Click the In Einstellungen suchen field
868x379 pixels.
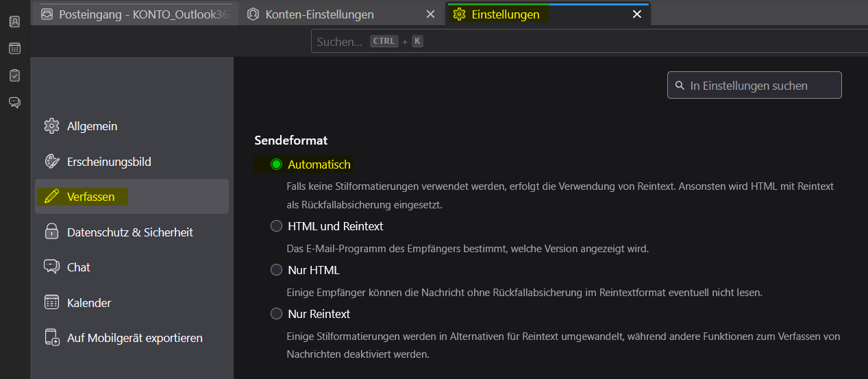754,86
